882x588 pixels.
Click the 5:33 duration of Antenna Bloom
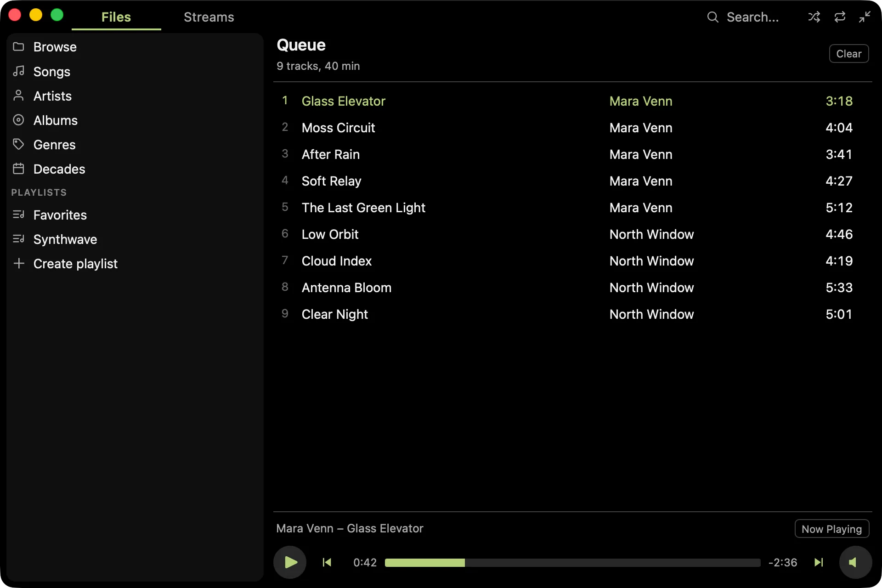coord(839,288)
